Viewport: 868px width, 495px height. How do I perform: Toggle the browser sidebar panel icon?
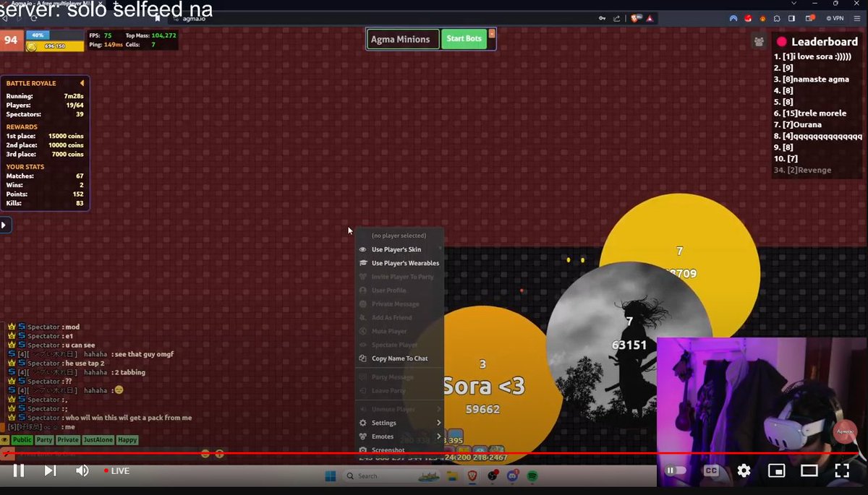pos(791,18)
